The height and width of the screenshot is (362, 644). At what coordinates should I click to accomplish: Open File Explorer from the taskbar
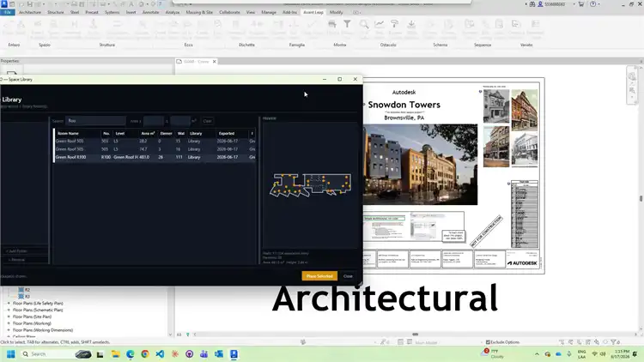tap(115, 353)
